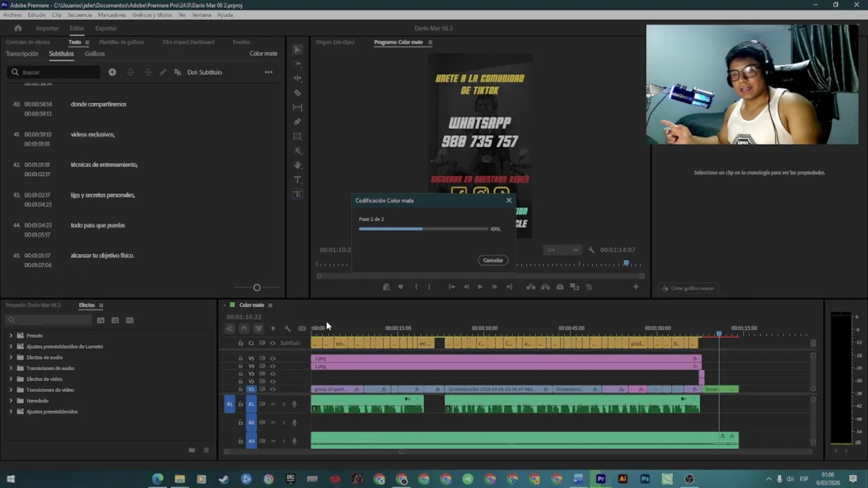Click the timeline add marker icon
This screenshot has height=488, width=868.
point(273,329)
